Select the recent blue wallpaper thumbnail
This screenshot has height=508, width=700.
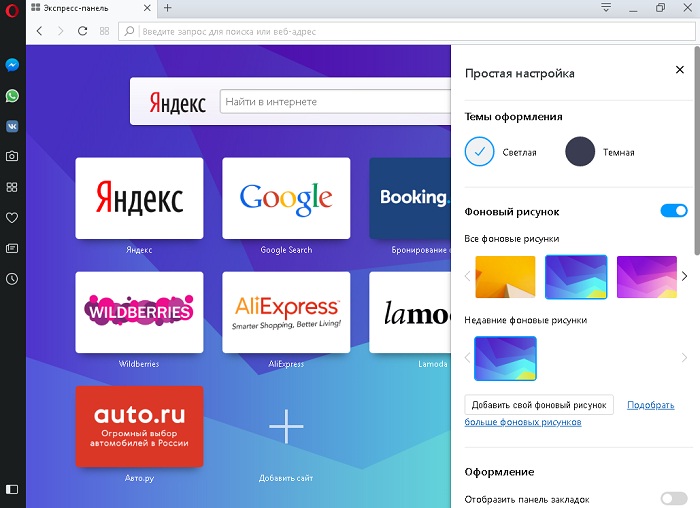505,358
